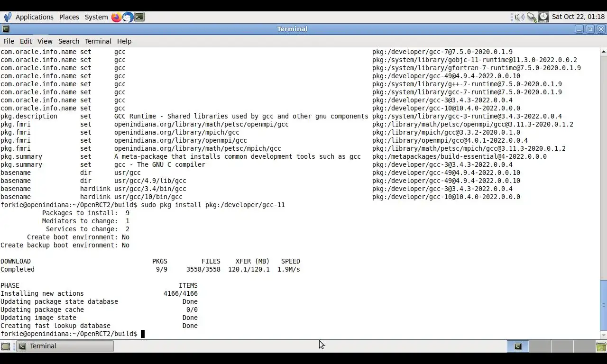Click the 'Packages to install: 9' line
Viewport: 607px width, 364px height.
pyautogui.click(x=86, y=213)
